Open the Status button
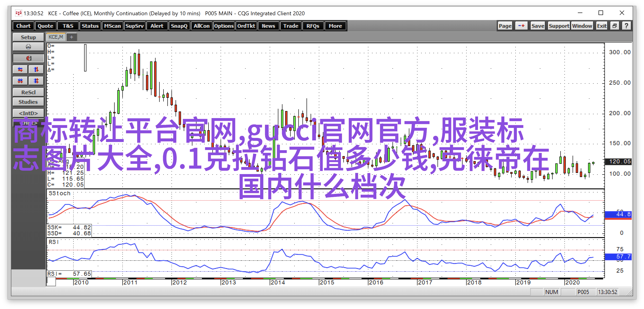The height and width of the screenshot is (309, 644). [90, 26]
